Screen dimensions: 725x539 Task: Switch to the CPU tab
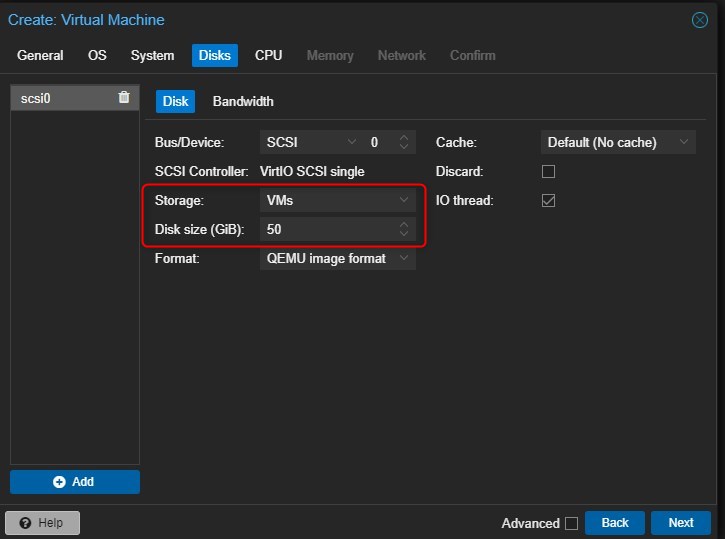coord(268,56)
